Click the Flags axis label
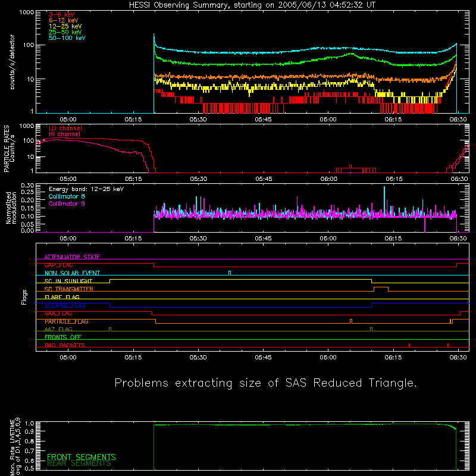 pos(24,297)
